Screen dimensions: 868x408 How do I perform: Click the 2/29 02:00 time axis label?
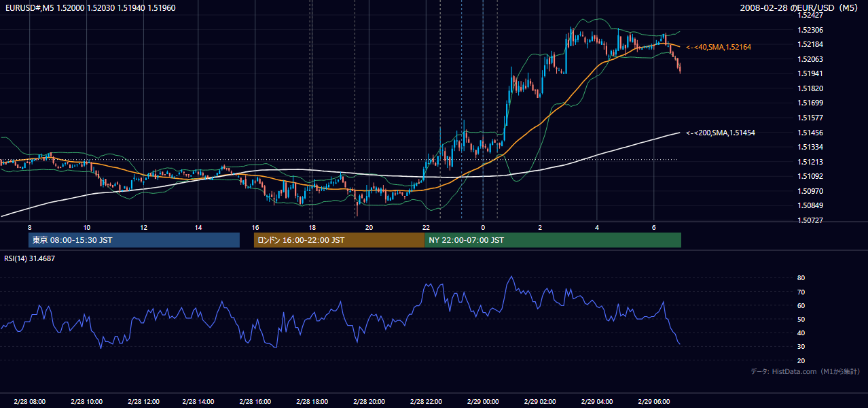(541, 401)
